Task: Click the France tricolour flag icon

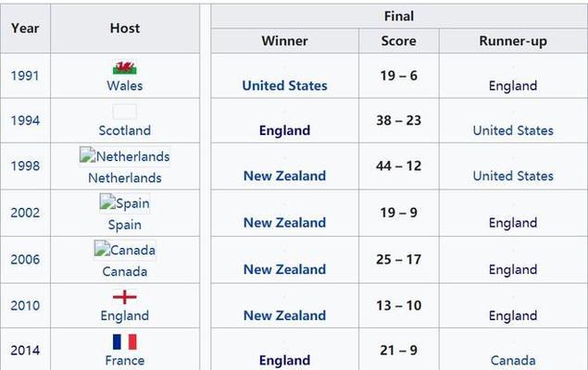Action: click(x=124, y=342)
